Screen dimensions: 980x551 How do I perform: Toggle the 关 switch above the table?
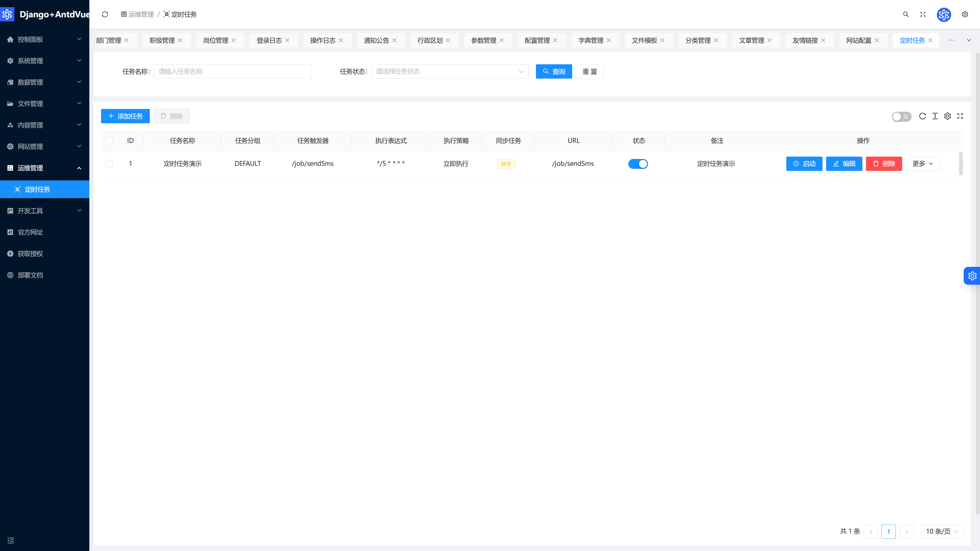pos(901,117)
